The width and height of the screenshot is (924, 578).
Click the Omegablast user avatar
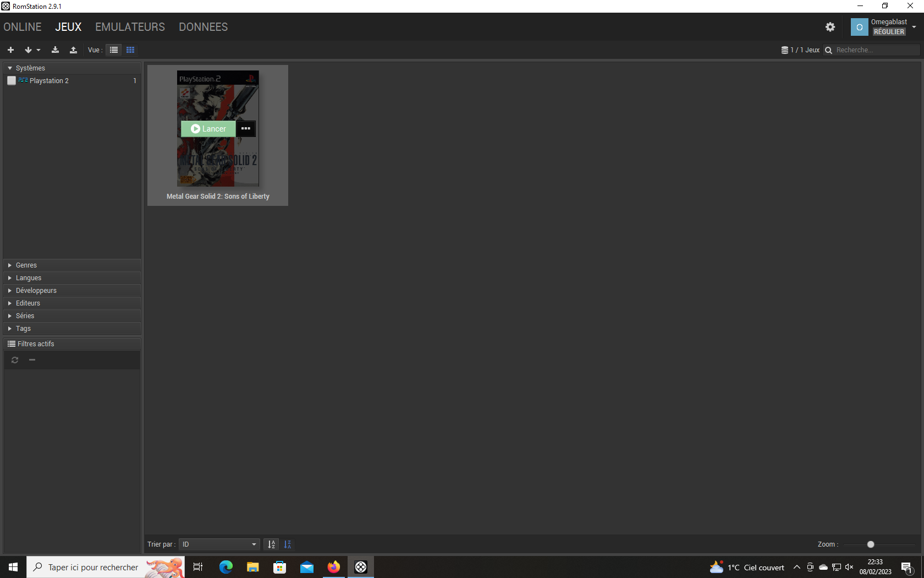(x=859, y=27)
